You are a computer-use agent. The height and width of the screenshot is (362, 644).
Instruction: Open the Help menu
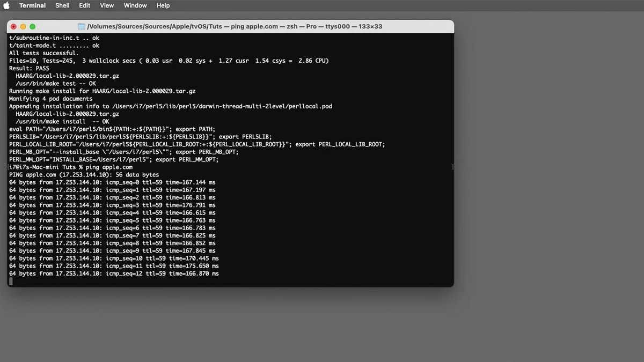point(163,5)
